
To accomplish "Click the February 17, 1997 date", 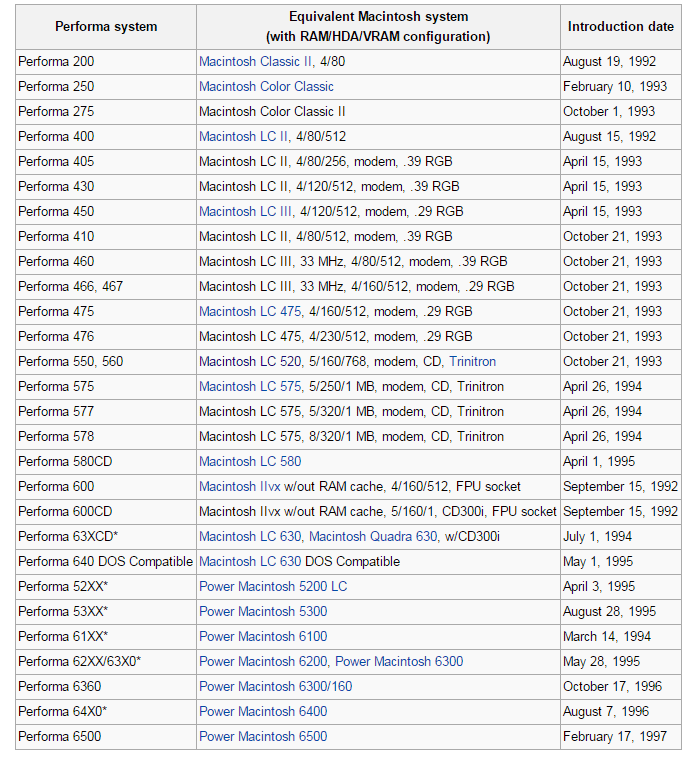I will (615, 737).
